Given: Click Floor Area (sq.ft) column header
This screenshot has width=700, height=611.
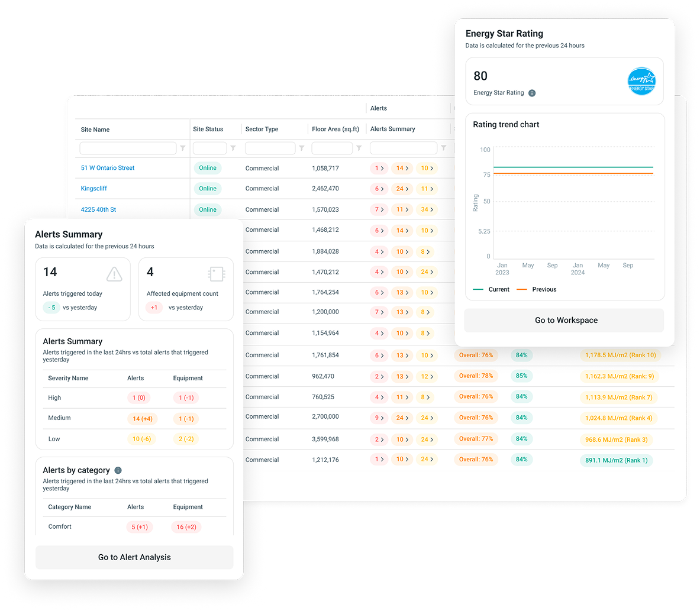Looking at the screenshot, I should [336, 129].
